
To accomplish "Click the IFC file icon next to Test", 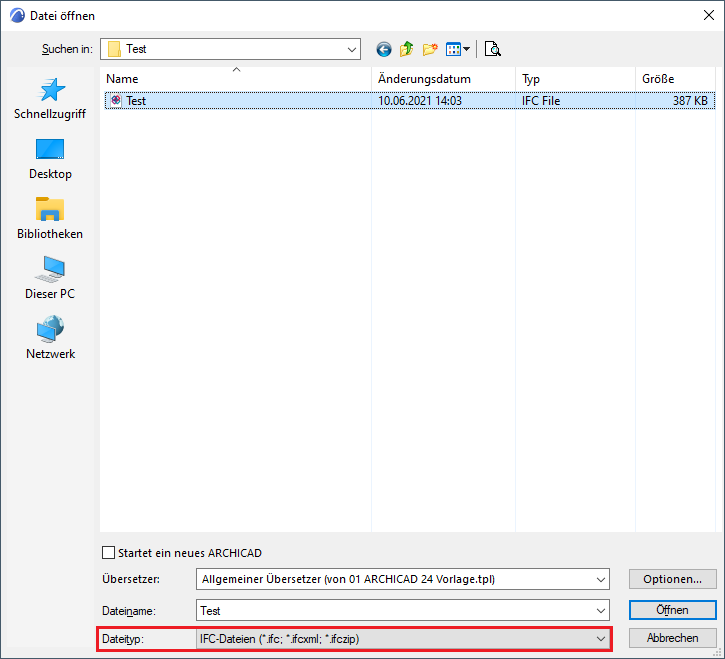I will pos(116,100).
